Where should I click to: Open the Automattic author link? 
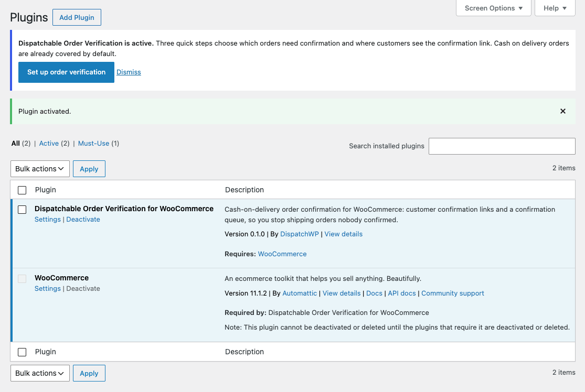[x=300, y=293]
